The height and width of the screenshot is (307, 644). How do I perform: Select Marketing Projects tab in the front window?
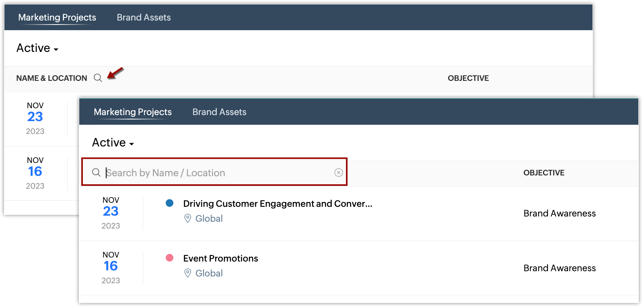pos(133,112)
